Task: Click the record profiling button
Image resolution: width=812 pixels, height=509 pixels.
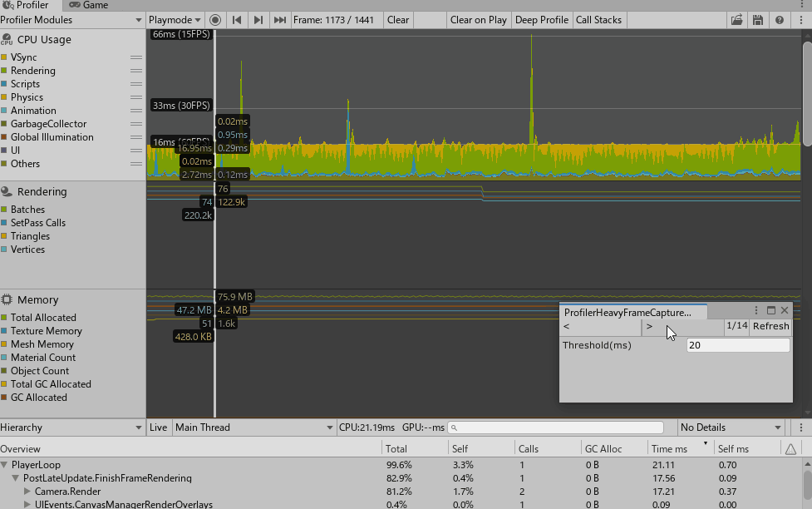Action: (215, 20)
